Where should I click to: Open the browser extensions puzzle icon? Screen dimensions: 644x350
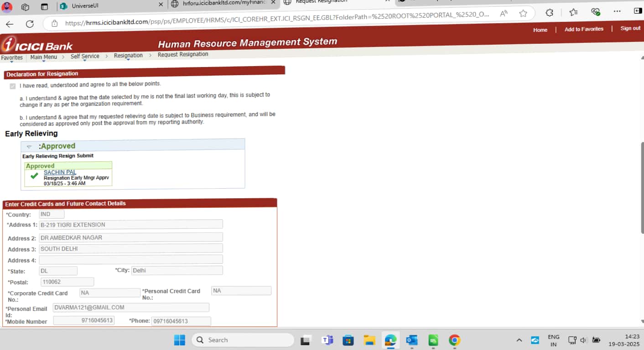tap(550, 12)
